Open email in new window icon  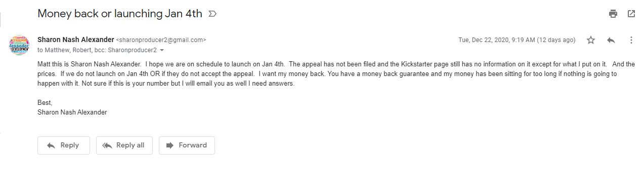click(631, 14)
